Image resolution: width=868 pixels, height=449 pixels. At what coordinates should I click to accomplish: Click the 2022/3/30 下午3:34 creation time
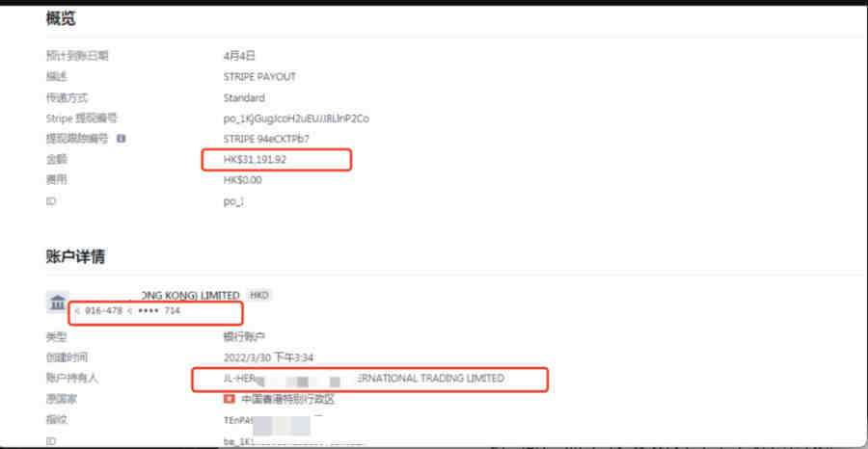click(x=268, y=357)
